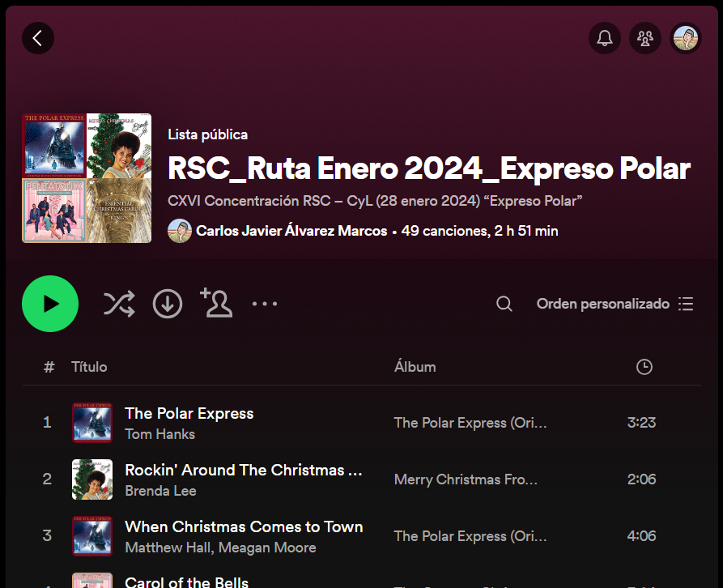This screenshot has width=723, height=588.
Task: Click the Lista pública label
Action: coord(208,134)
